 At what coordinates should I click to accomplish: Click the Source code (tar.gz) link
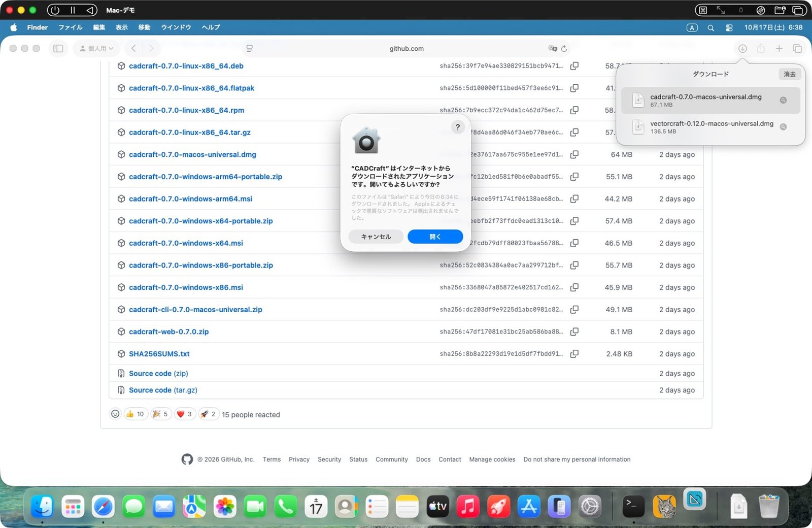(x=163, y=390)
